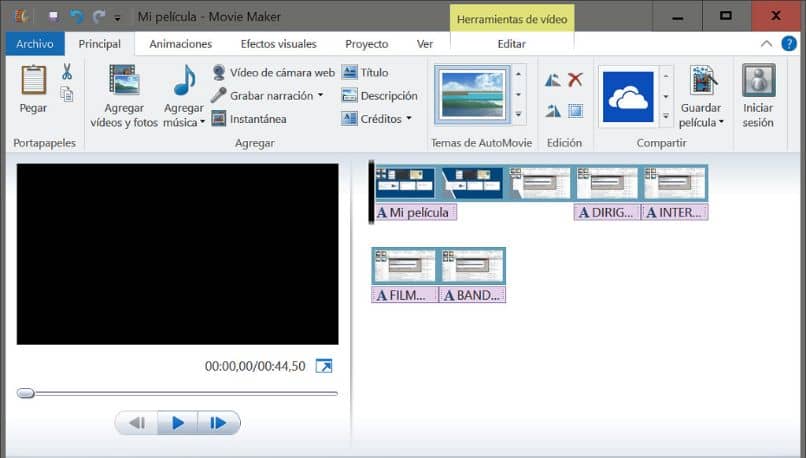This screenshot has height=458, width=806.
Task: Click Agregar vídeos y fotos icon
Action: pyautogui.click(x=124, y=80)
